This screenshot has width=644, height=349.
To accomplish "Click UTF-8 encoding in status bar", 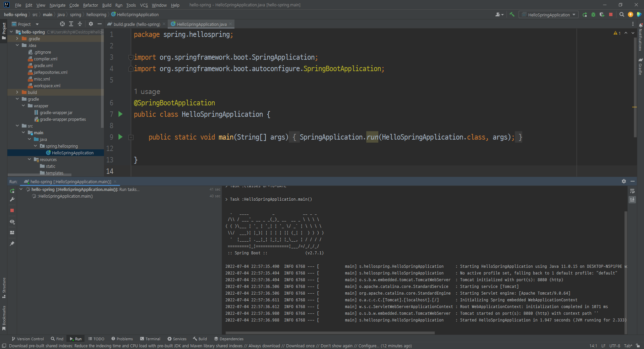I will [615, 346].
